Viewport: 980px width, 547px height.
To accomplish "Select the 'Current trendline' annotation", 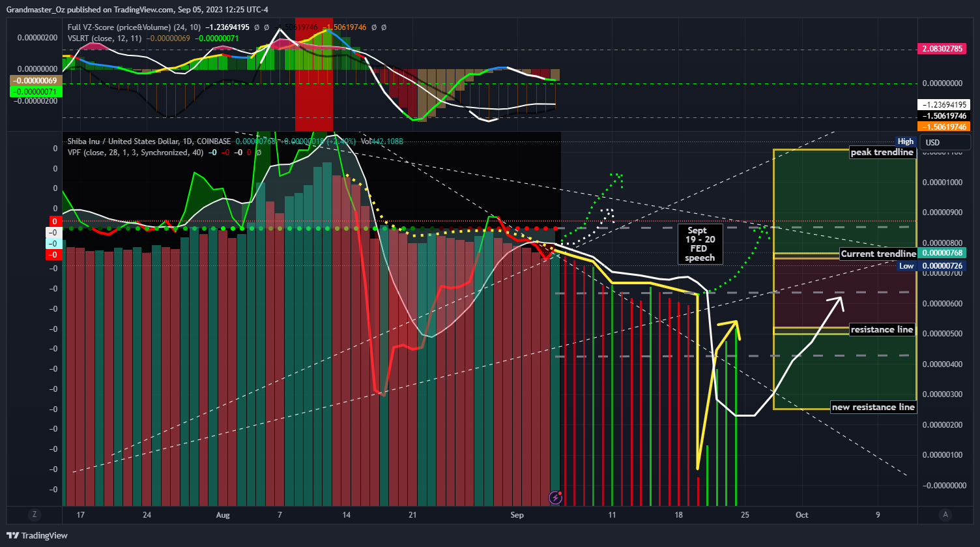I will [878, 254].
